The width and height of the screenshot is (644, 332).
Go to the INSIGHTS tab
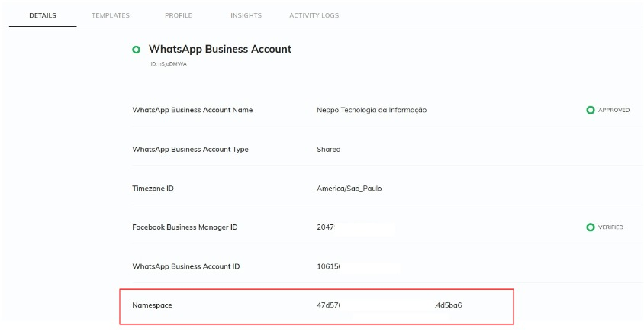pos(246,15)
